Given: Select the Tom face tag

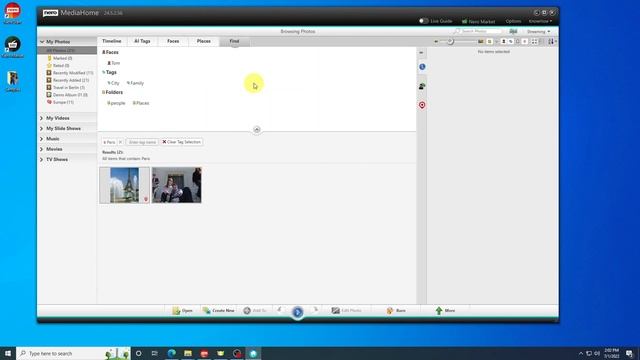Looking at the screenshot, I should [x=114, y=63].
